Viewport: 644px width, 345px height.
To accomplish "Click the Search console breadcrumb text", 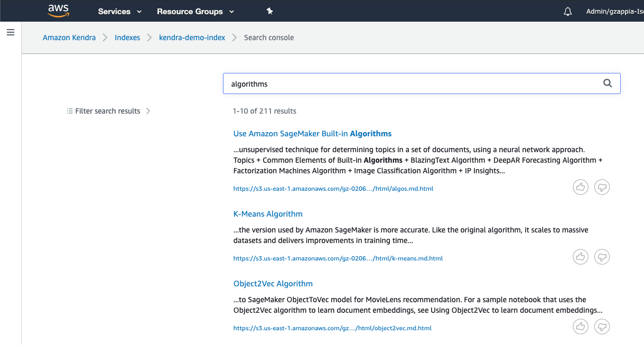I will [269, 38].
